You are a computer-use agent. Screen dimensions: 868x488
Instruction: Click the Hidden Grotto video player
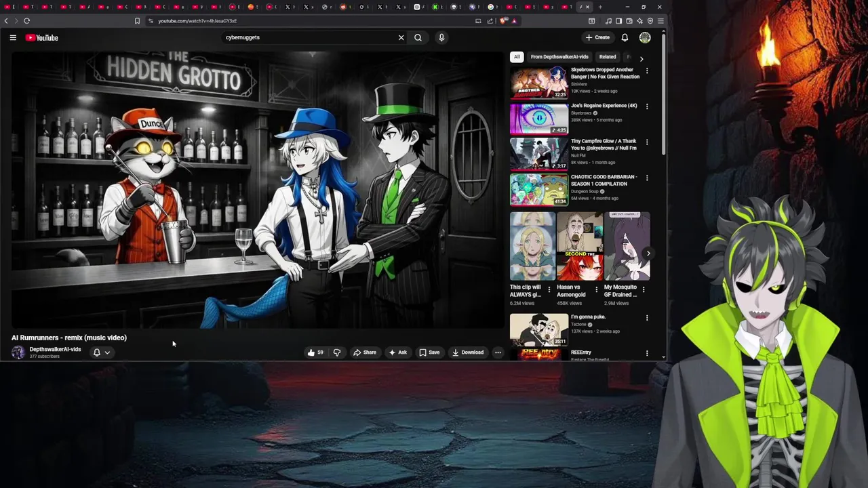pyautogui.click(x=258, y=190)
